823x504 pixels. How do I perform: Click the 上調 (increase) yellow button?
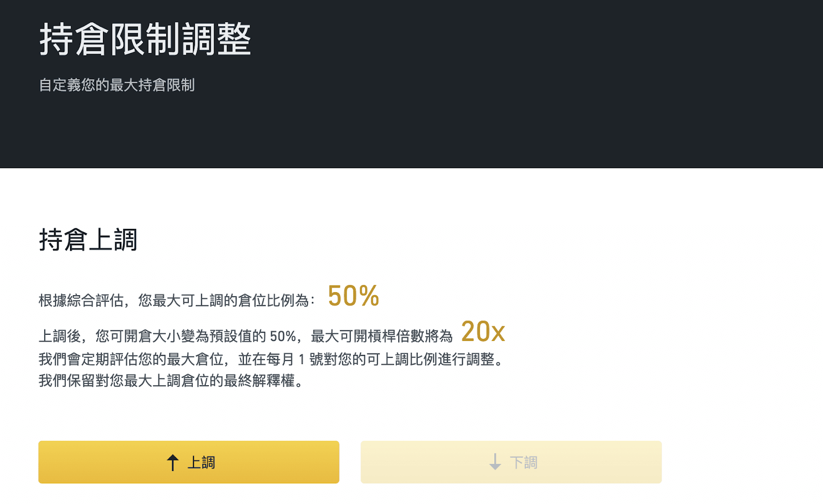(x=189, y=462)
